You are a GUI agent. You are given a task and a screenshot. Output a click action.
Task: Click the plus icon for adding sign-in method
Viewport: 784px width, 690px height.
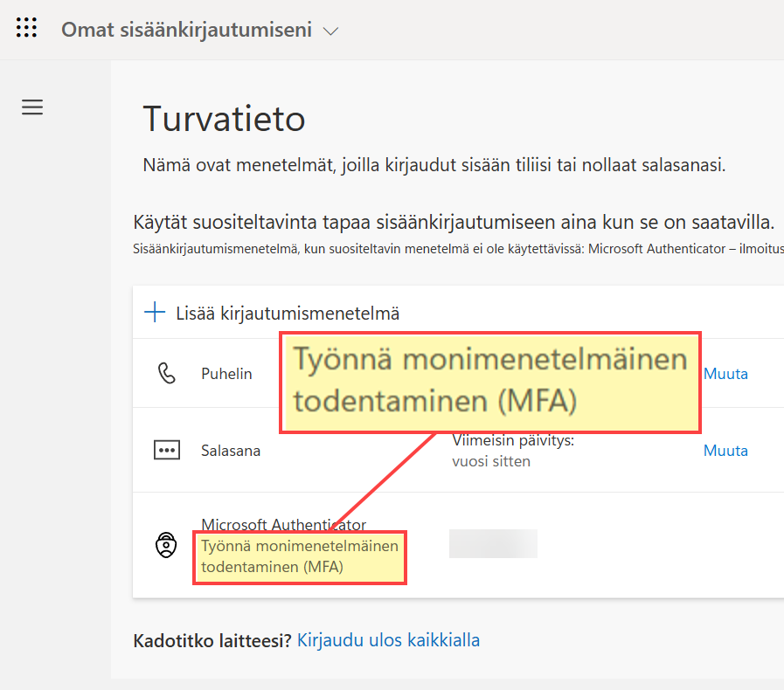click(155, 313)
